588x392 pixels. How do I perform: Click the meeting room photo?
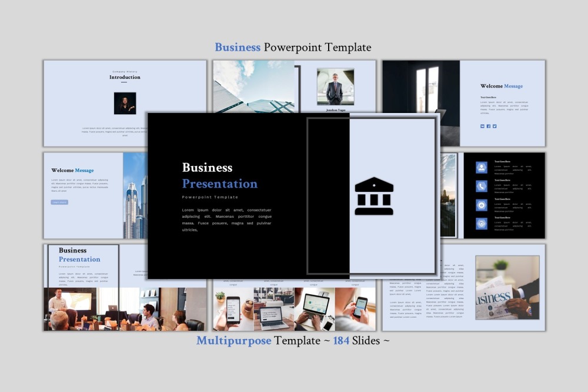coord(81,309)
